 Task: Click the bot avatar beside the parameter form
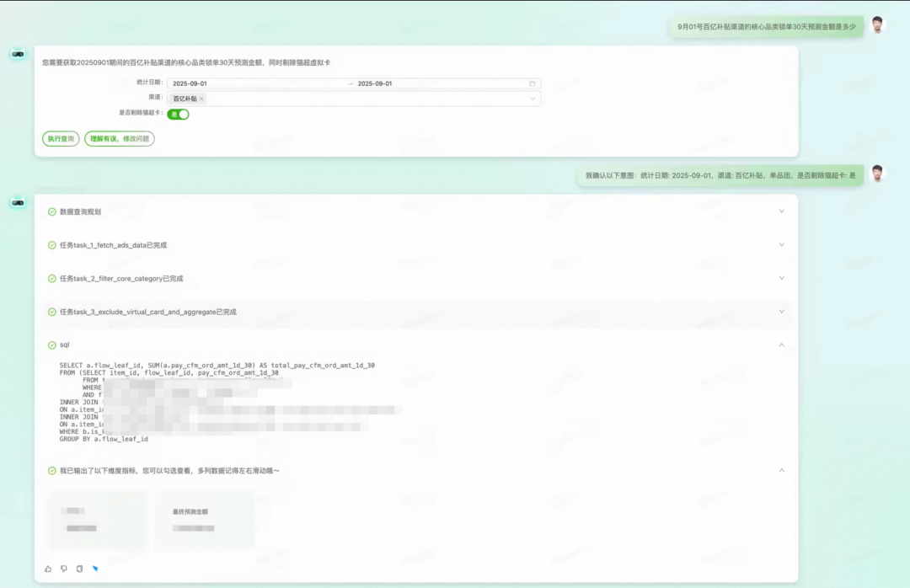pyautogui.click(x=18, y=54)
